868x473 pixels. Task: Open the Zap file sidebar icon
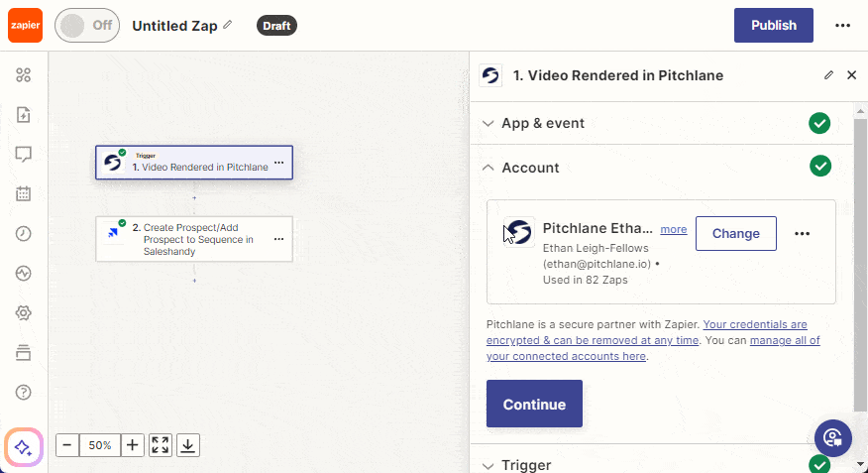point(23,115)
